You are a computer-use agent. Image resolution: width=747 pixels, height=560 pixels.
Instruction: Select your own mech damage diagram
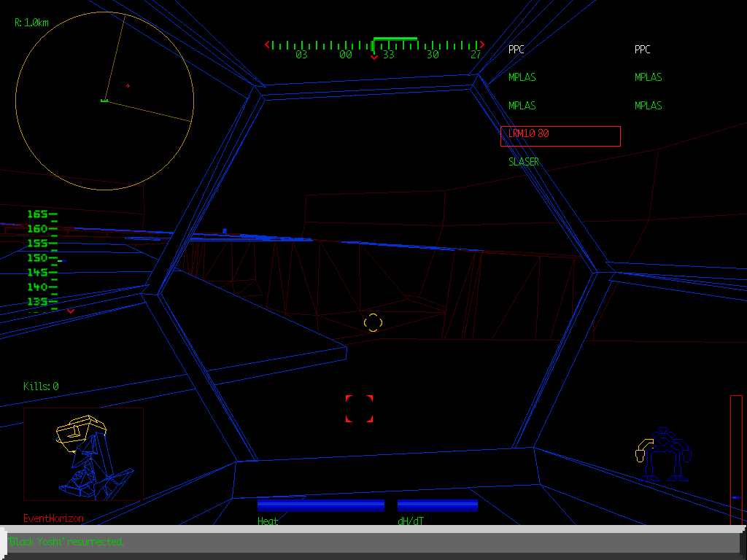coord(662,455)
